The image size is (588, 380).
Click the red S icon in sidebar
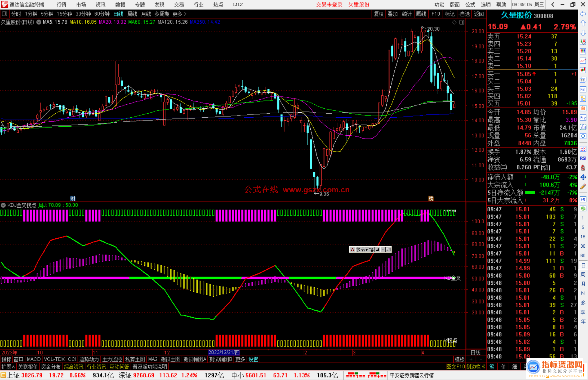click(583, 168)
